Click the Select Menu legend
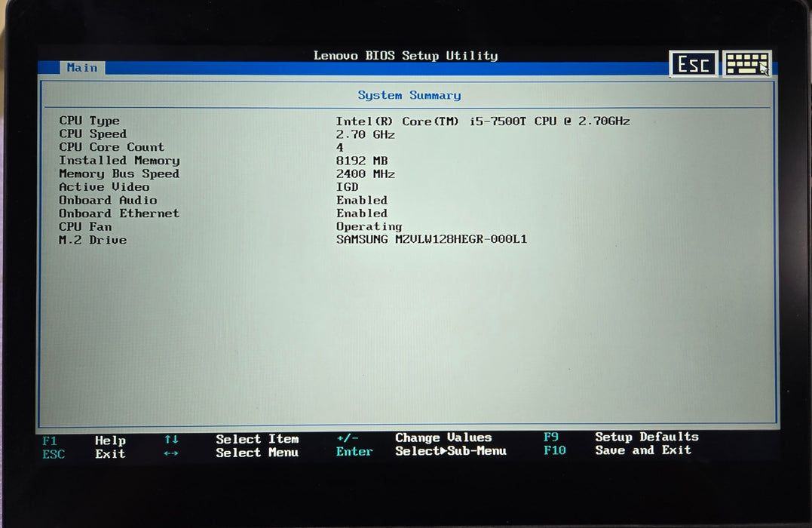Image resolution: width=812 pixels, height=528 pixels. click(x=257, y=453)
